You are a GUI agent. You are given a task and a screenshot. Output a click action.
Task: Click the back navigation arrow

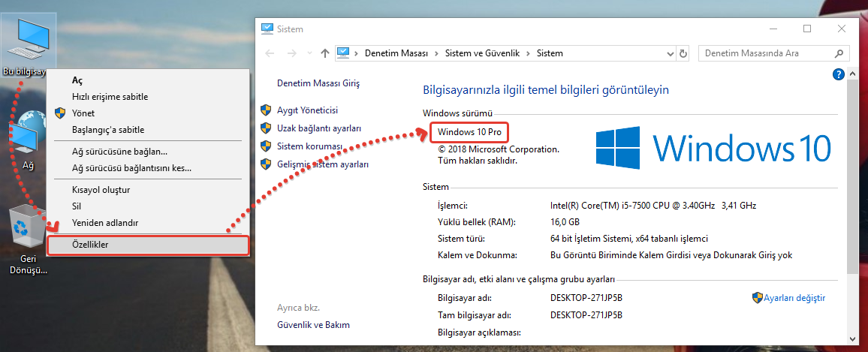(270, 54)
